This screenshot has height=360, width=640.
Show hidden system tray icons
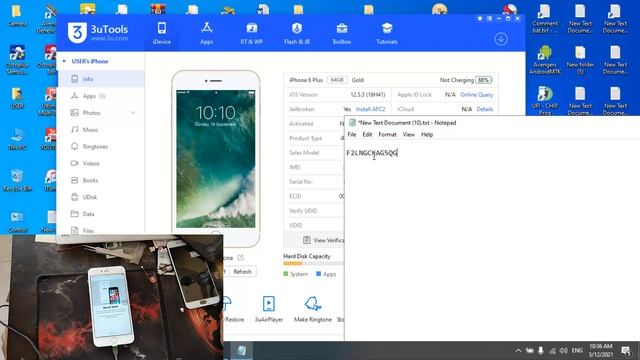click(x=518, y=351)
